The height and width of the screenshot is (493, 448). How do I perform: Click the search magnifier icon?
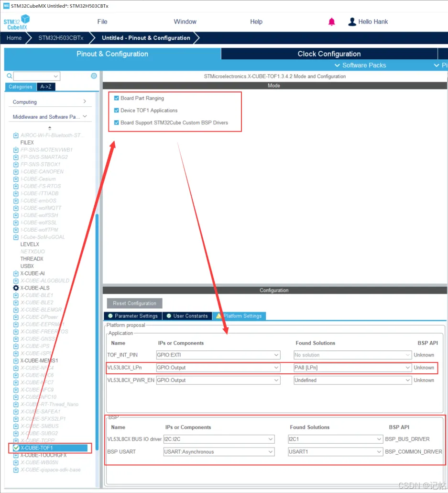click(x=10, y=76)
